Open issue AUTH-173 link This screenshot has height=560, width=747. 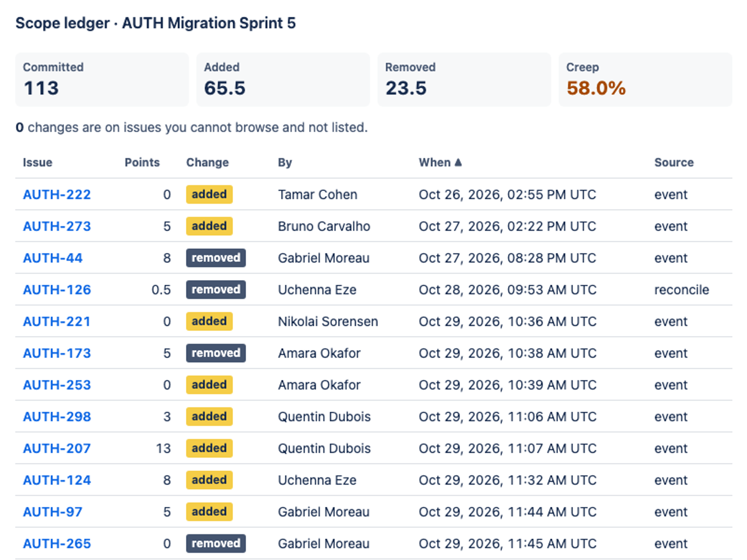pyautogui.click(x=57, y=353)
